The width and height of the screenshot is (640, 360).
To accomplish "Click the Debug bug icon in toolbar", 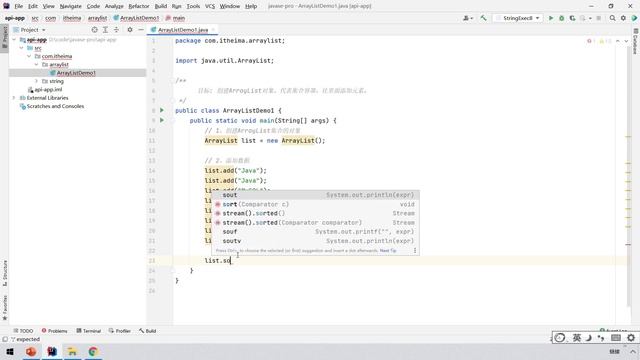I will tap(561, 18).
